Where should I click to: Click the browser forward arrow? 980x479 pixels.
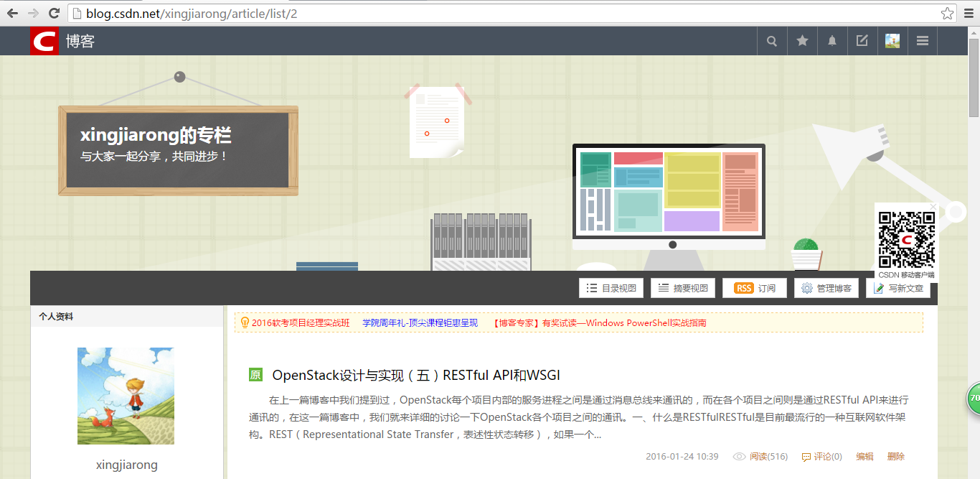click(x=33, y=13)
